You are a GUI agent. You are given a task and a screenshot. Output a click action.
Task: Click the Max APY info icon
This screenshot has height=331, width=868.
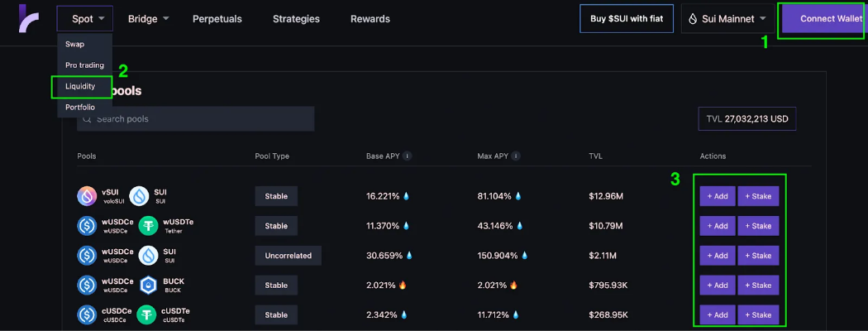coord(517,156)
